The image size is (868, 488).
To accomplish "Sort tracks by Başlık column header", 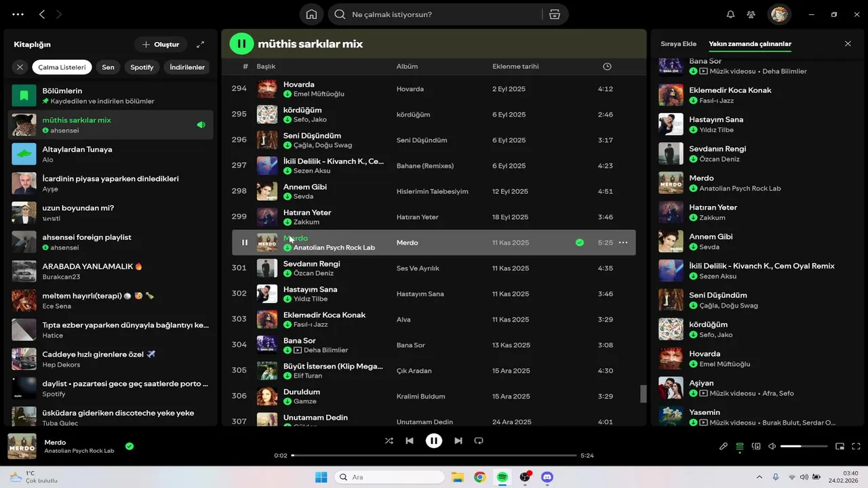I will pyautogui.click(x=266, y=66).
